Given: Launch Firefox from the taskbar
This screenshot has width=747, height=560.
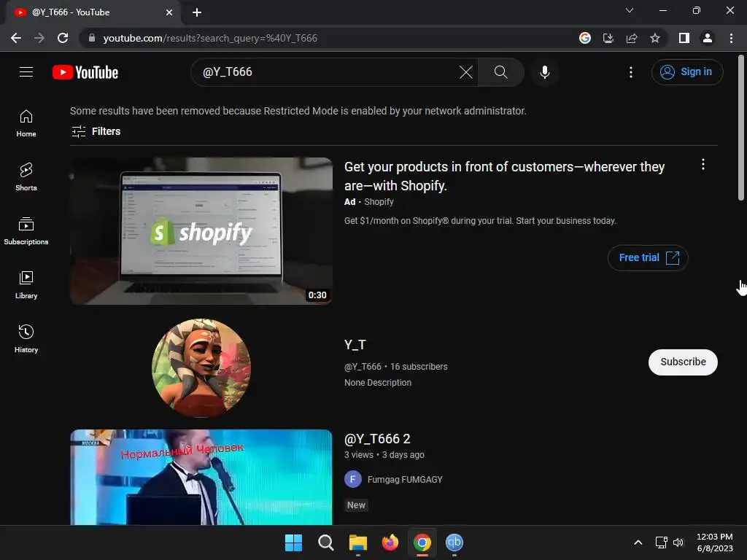Looking at the screenshot, I should (390, 542).
